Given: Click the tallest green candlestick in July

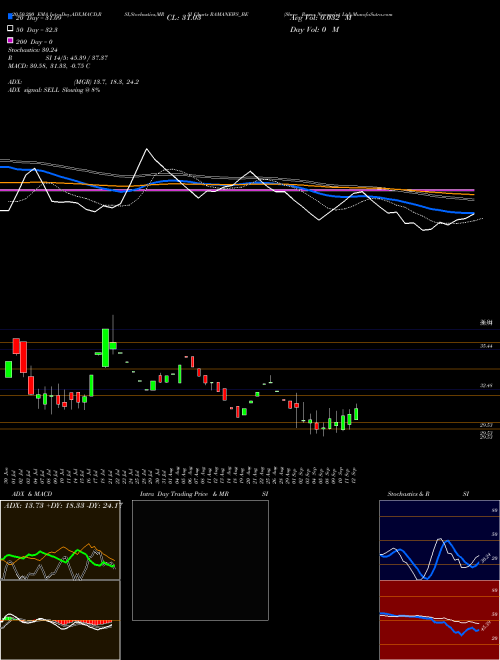Looking at the screenshot, I should (x=105, y=348).
